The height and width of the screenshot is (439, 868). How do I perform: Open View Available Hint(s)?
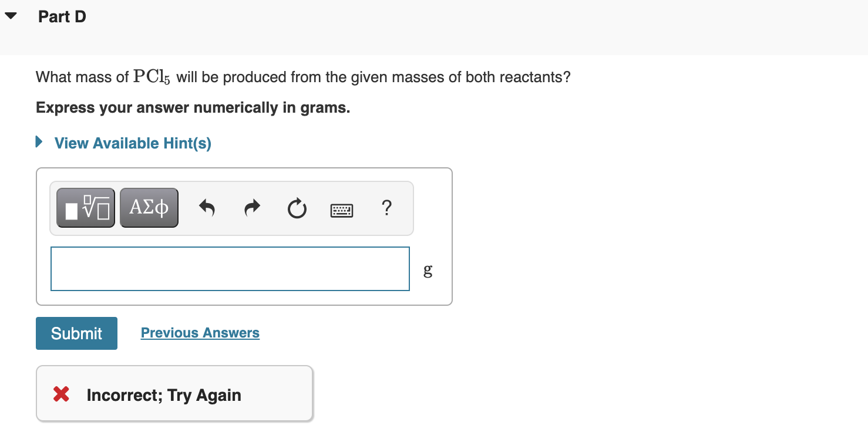tap(132, 143)
